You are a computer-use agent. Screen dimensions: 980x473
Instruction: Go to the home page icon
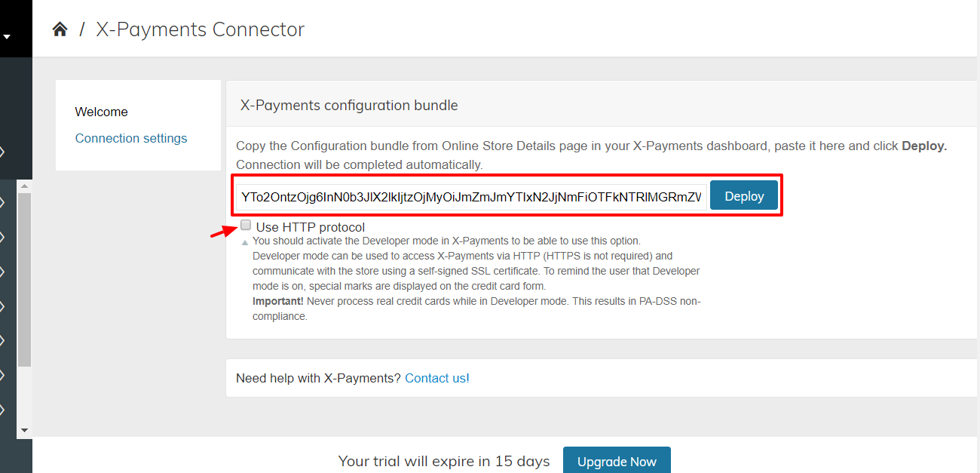[60, 29]
